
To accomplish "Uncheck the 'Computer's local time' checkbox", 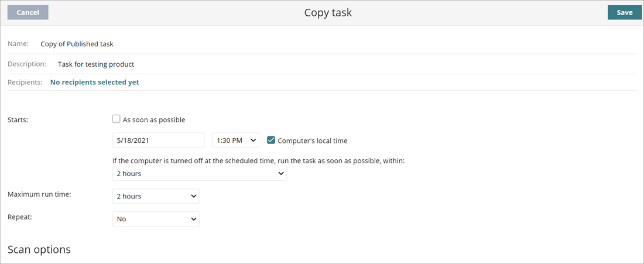I will point(271,140).
